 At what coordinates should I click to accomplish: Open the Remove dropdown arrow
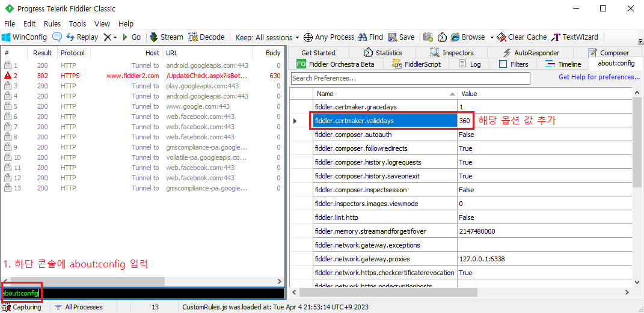(x=115, y=37)
